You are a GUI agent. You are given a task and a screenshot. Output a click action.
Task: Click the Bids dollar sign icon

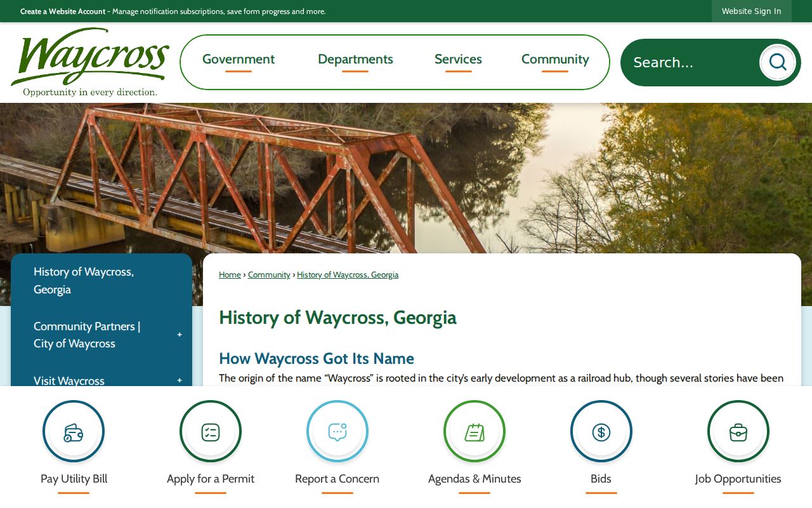point(601,432)
